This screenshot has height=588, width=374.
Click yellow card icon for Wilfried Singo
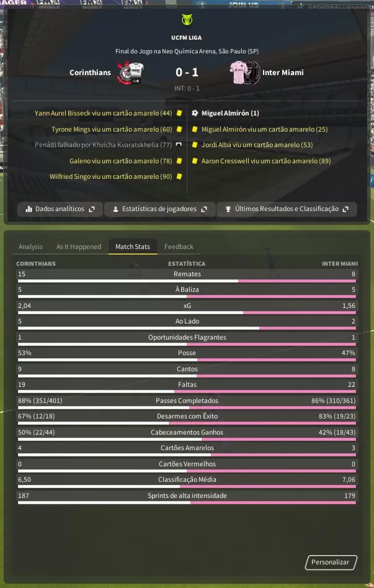[x=179, y=176]
